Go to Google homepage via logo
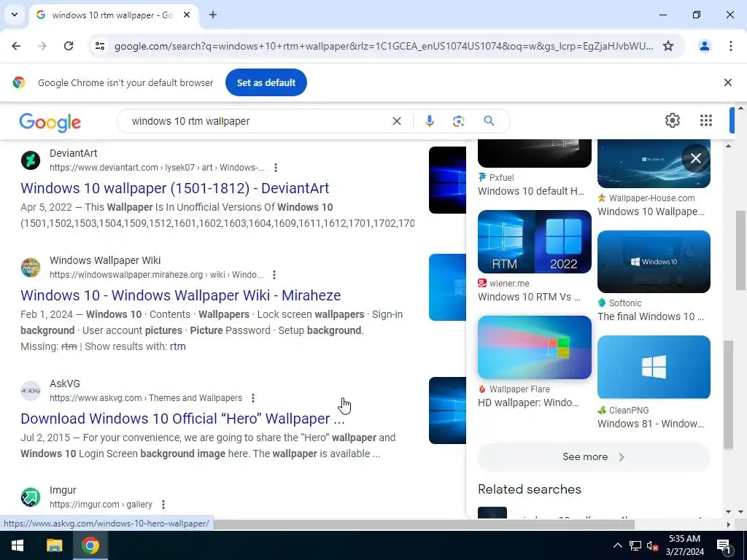 50,122
